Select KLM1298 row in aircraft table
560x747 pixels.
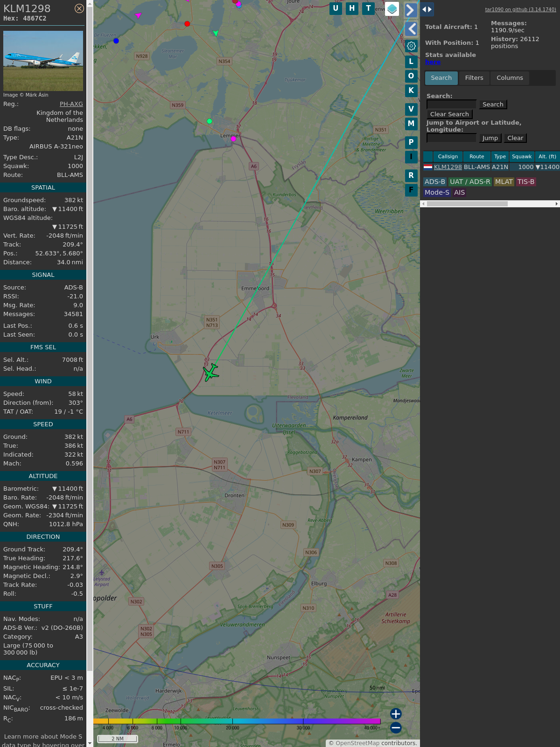point(491,167)
